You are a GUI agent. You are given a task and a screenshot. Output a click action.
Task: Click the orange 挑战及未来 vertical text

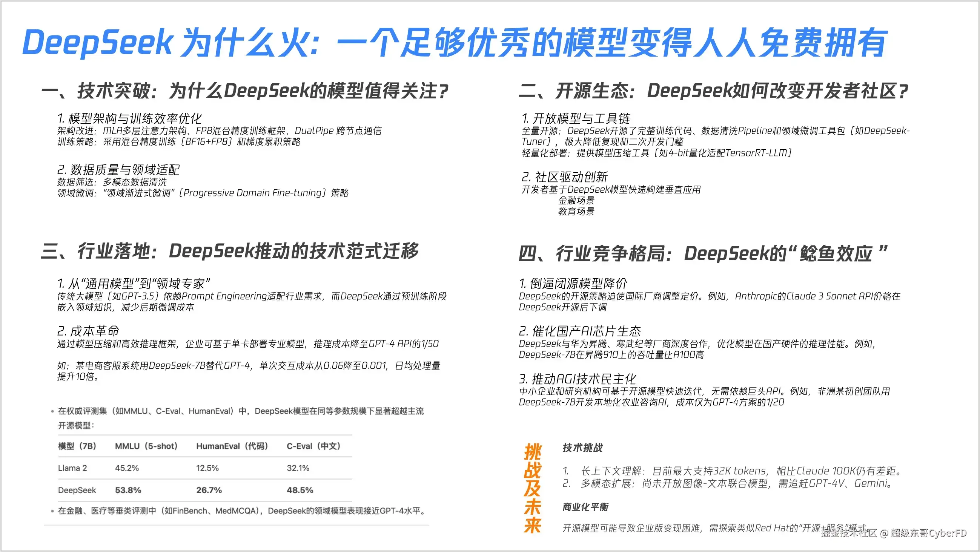[532, 489]
